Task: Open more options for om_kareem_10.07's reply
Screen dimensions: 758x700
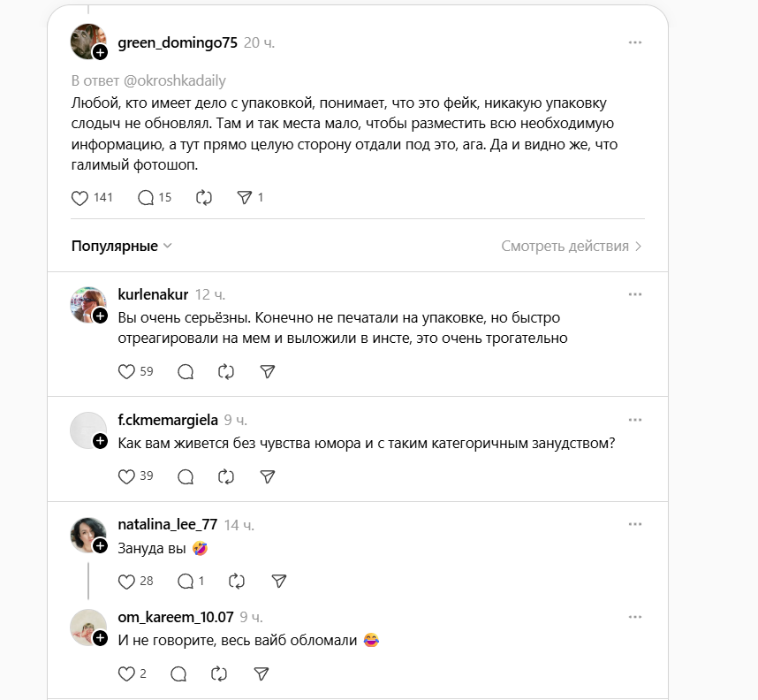Action: click(x=635, y=617)
